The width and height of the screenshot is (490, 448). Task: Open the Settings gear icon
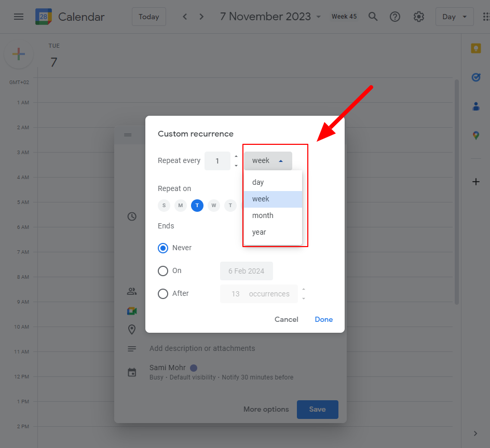(419, 17)
